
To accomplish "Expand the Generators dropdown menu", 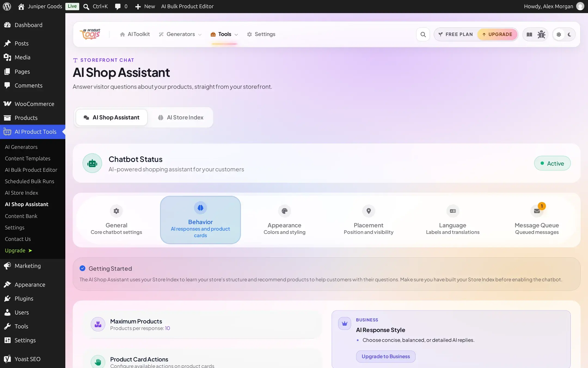I will (180, 34).
